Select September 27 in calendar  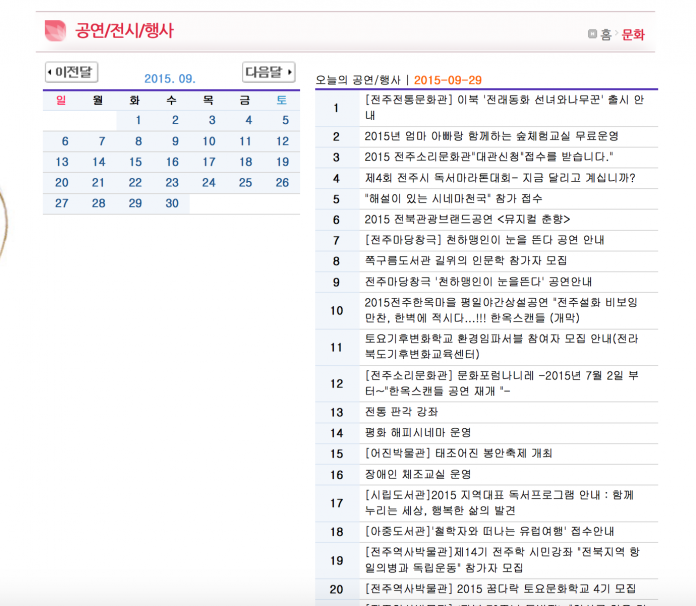62,203
